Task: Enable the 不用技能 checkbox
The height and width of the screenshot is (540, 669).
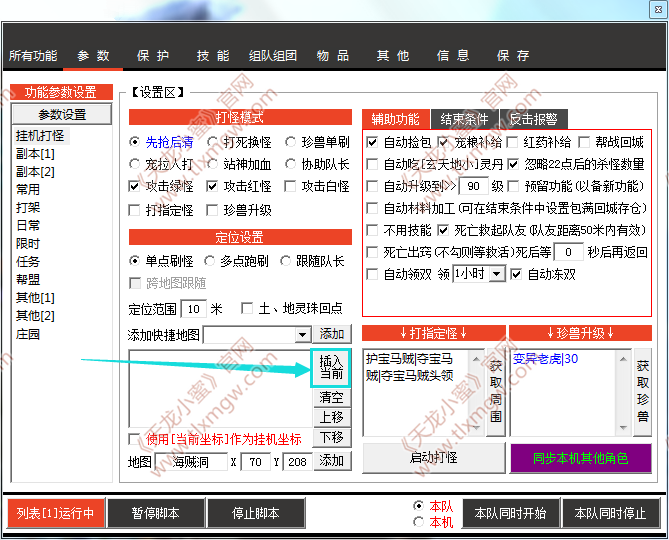Action: tap(372, 230)
